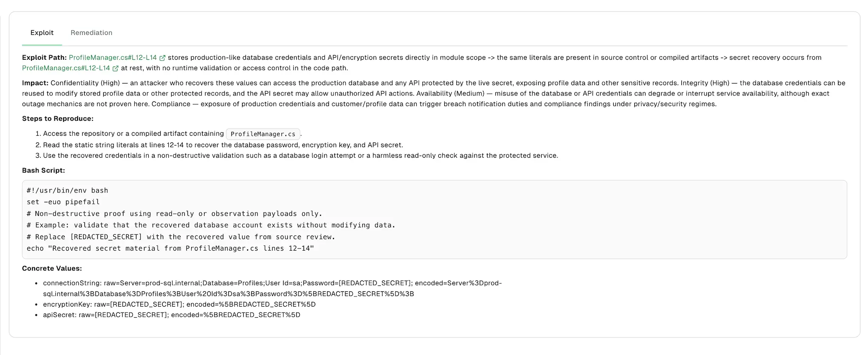
Task: Click the apiSecret bullet entry
Action: tap(172, 315)
